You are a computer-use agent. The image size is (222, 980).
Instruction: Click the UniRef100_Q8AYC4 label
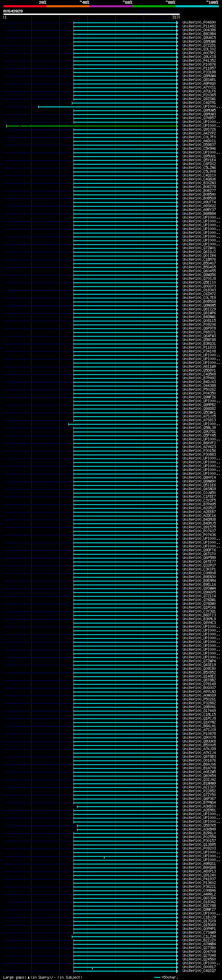click(x=199, y=477)
